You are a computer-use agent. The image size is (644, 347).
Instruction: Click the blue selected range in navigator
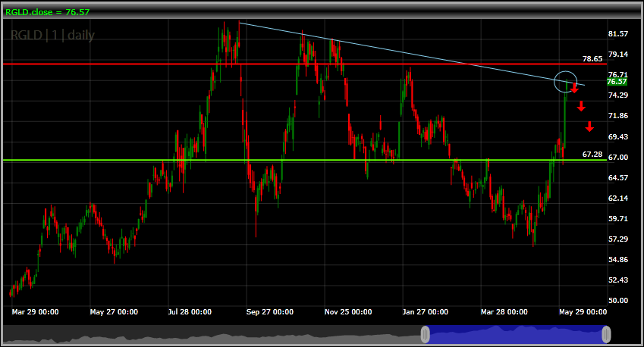click(x=516, y=334)
